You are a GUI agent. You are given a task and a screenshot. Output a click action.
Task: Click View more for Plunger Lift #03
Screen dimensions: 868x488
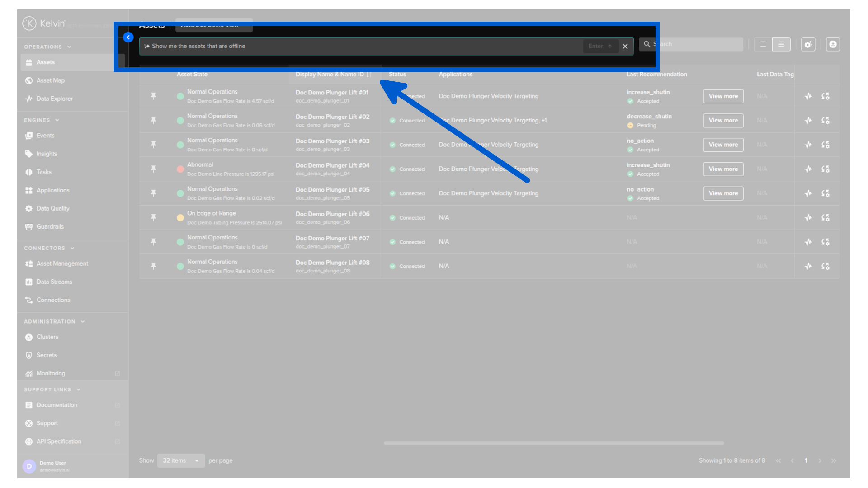[723, 145]
